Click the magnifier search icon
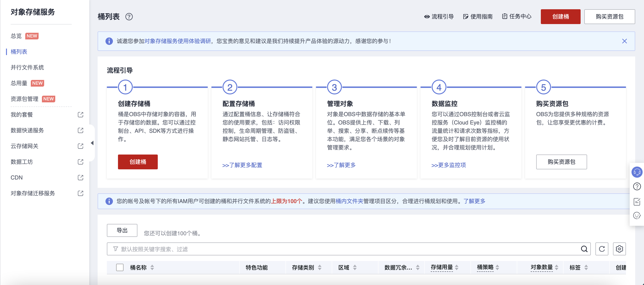Screen dimensions: 644x285 pos(584,249)
